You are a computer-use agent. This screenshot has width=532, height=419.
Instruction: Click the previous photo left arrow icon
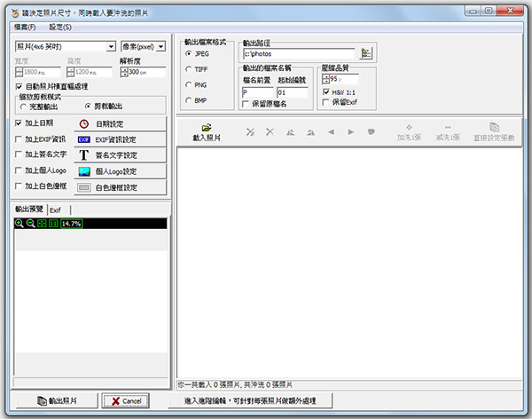click(331, 132)
